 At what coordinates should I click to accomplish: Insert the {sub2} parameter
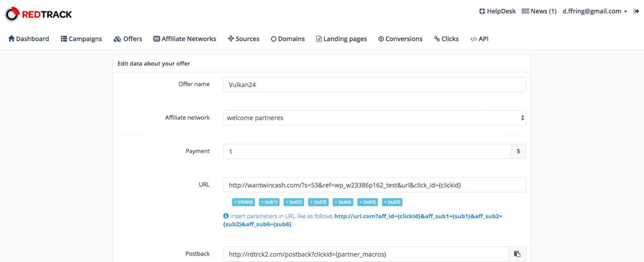click(294, 202)
